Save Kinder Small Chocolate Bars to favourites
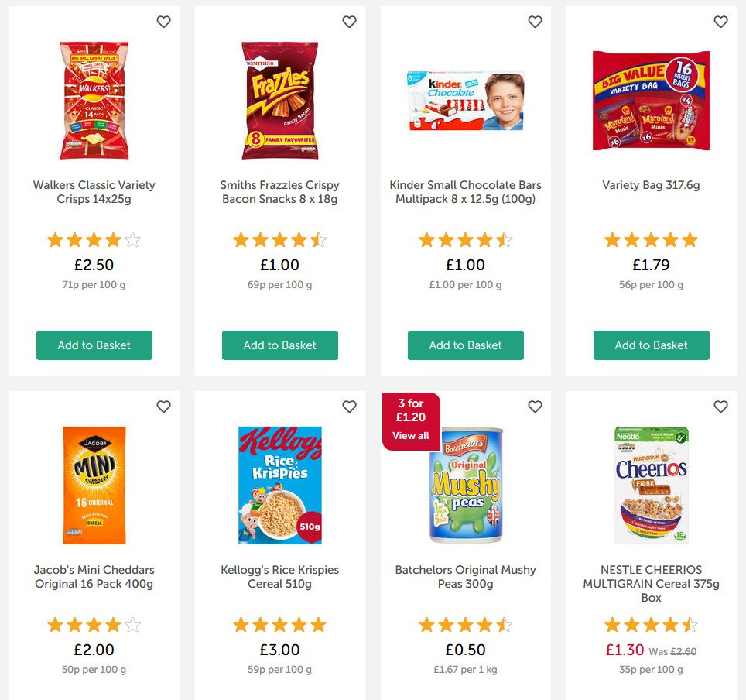Viewport: 746px width, 700px height. tap(535, 22)
